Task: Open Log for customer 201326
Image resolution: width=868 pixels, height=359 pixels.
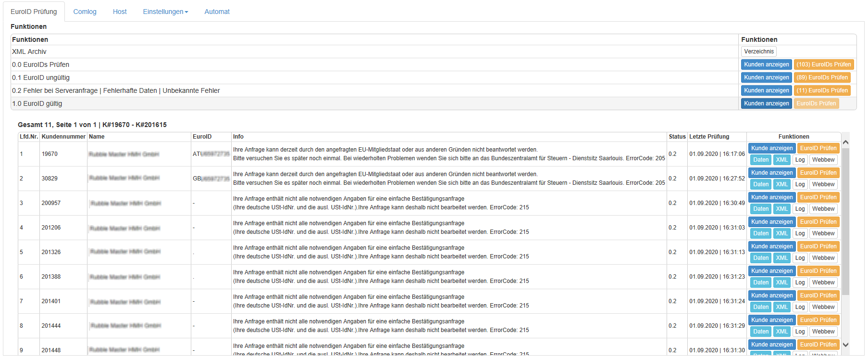Action: click(x=800, y=258)
